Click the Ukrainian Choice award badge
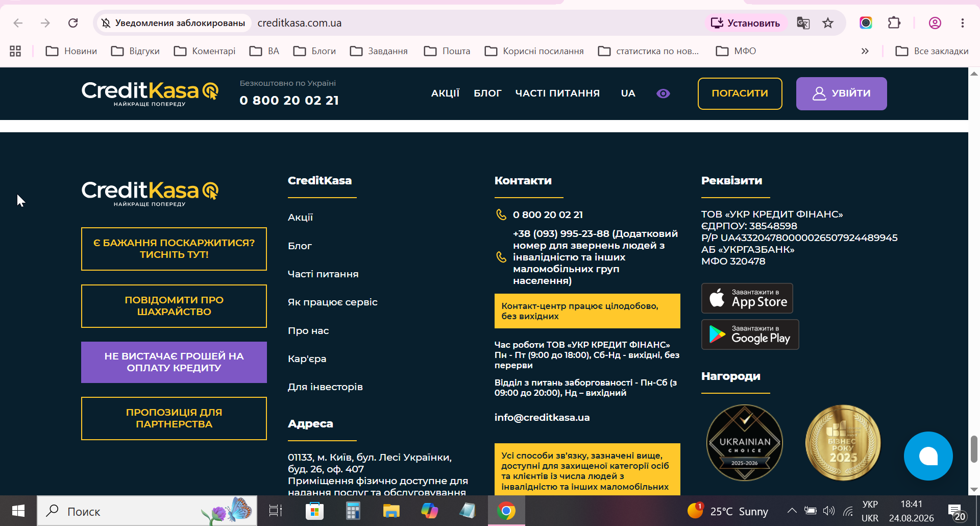 tap(745, 443)
